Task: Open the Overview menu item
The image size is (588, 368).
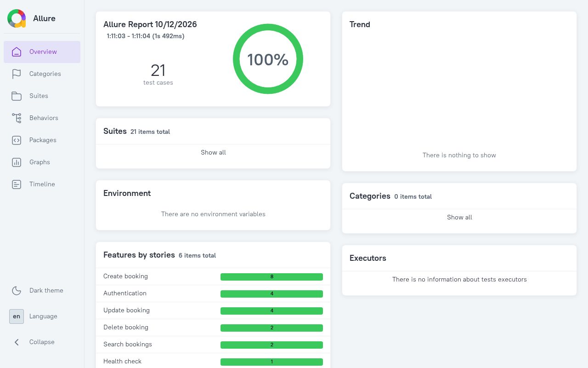Action: coord(42,52)
